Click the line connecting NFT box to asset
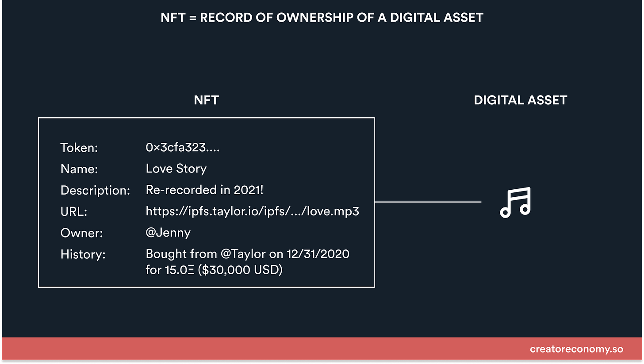Image resolution: width=644 pixels, height=364 pixels. click(x=428, y=202)
